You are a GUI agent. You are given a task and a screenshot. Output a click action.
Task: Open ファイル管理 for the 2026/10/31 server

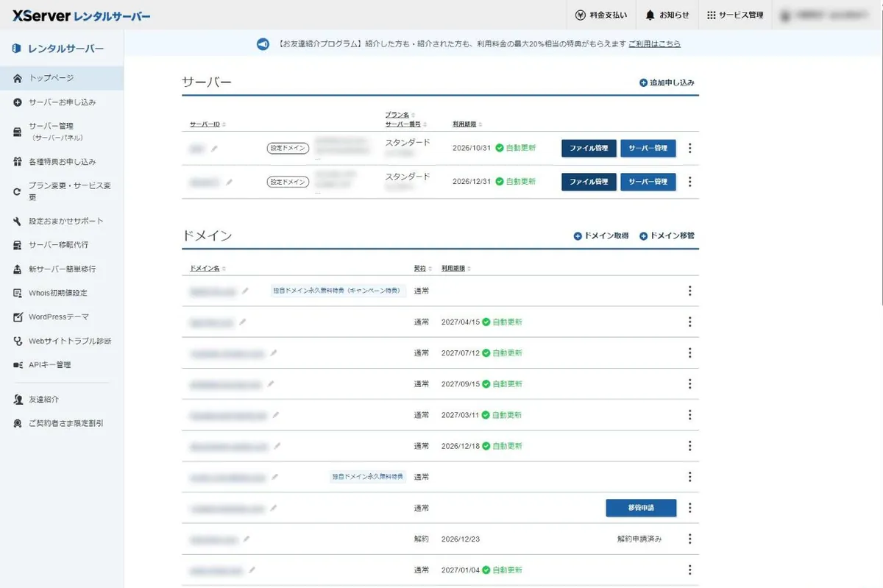[589, 148]
